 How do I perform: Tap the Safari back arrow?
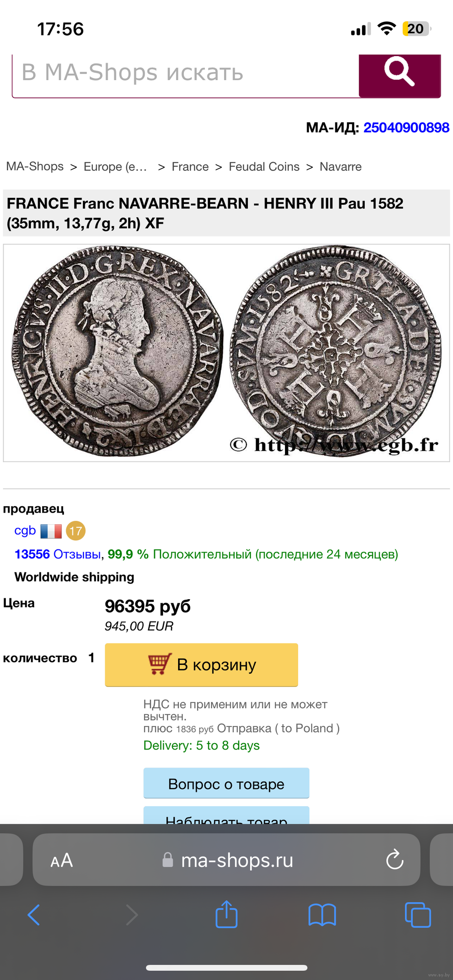34,915
